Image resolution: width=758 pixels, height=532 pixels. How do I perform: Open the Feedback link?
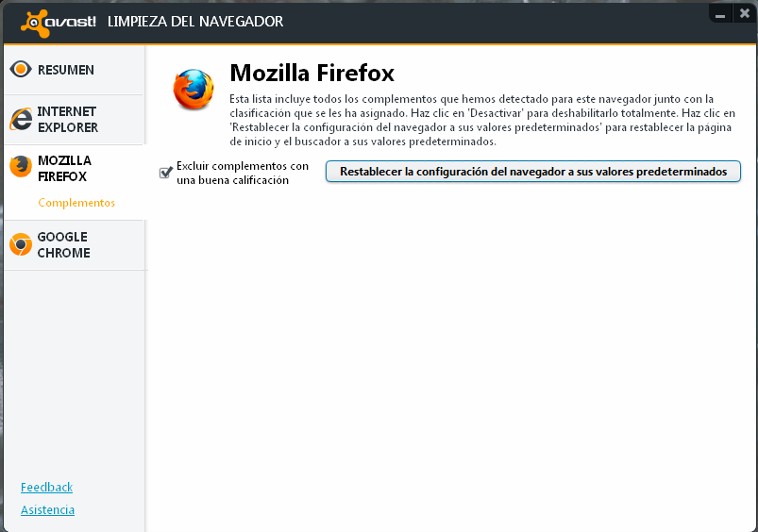click(46, 487)
